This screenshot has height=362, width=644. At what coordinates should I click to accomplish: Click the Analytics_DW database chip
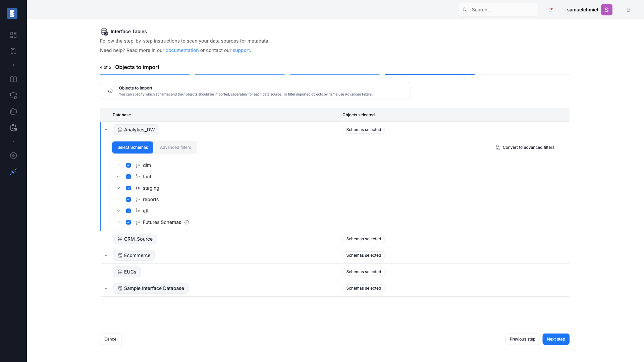click(x=136, y=130)
